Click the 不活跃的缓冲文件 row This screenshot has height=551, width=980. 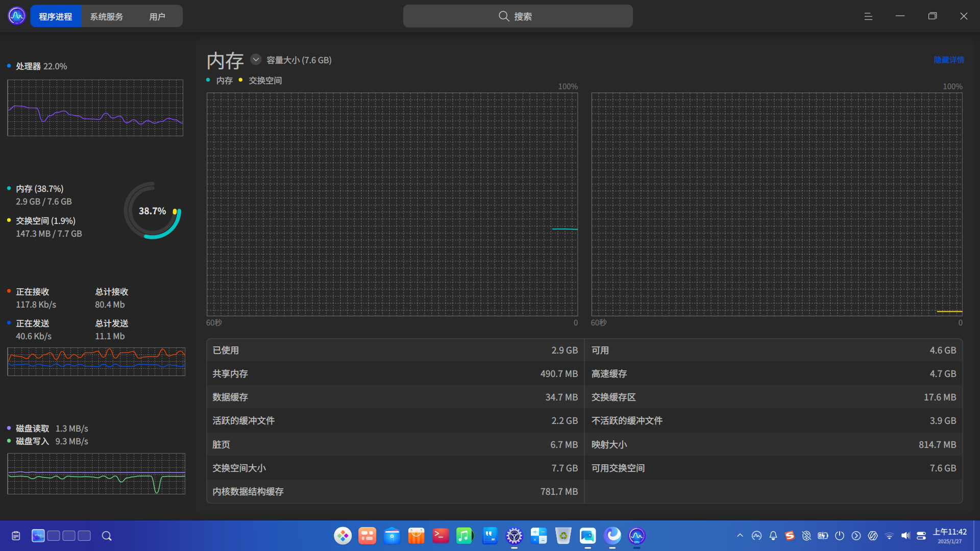tap(774, 421)
